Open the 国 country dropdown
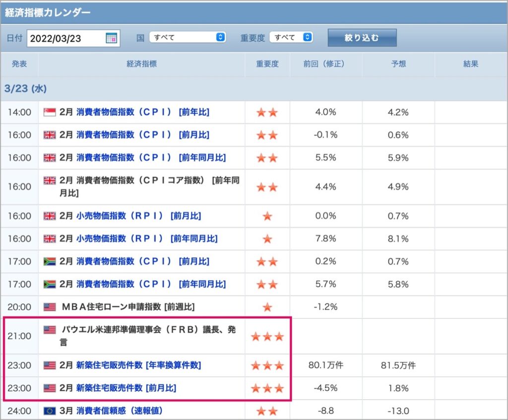 tap(188, 37)
